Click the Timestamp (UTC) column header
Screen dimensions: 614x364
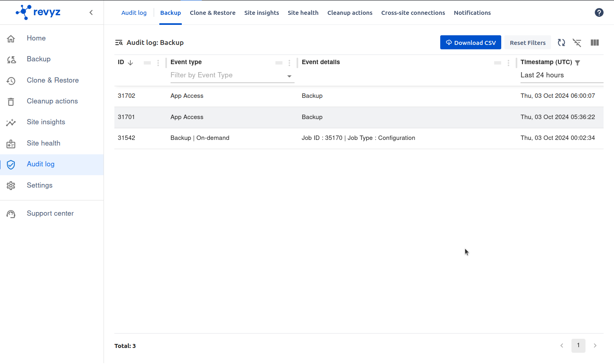[546, 62]
